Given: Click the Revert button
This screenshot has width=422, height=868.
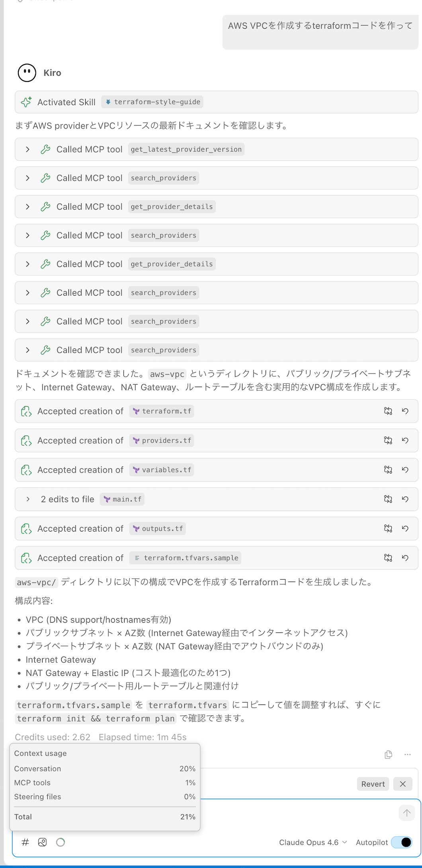Looking at the screenshot, I should pyautogui.click(x=373, y=784).
